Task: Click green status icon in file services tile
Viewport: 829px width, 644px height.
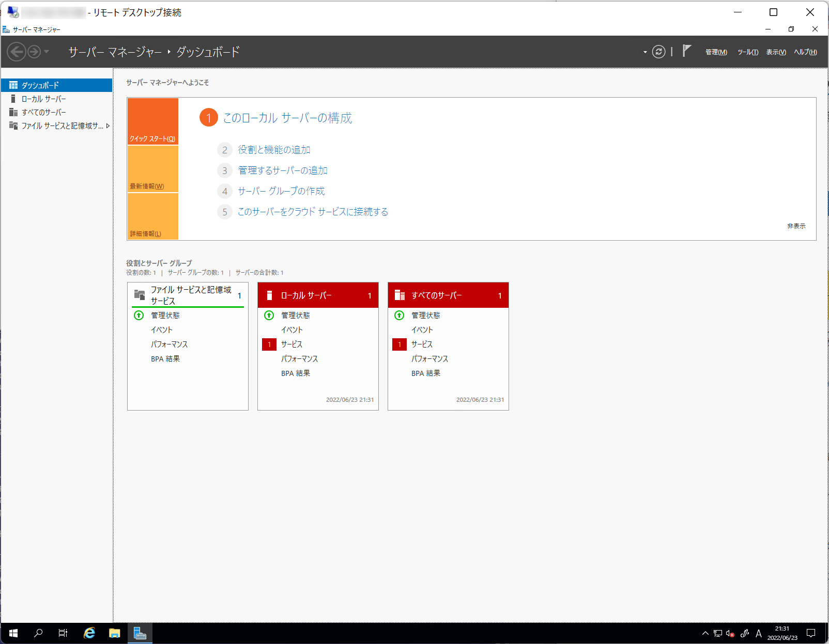Action: (x=139, y=316)
